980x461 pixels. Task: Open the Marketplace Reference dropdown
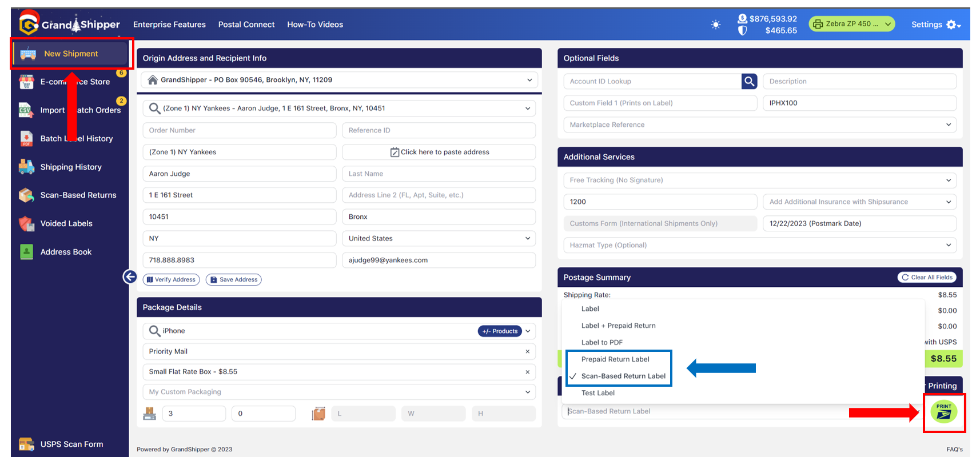pyautogui.click(x=760, y=125)
